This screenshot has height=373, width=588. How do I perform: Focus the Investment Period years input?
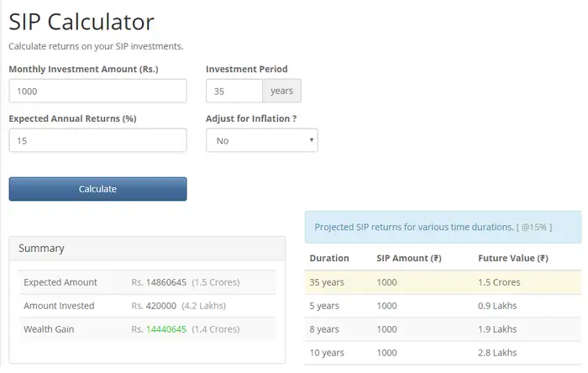234,91
